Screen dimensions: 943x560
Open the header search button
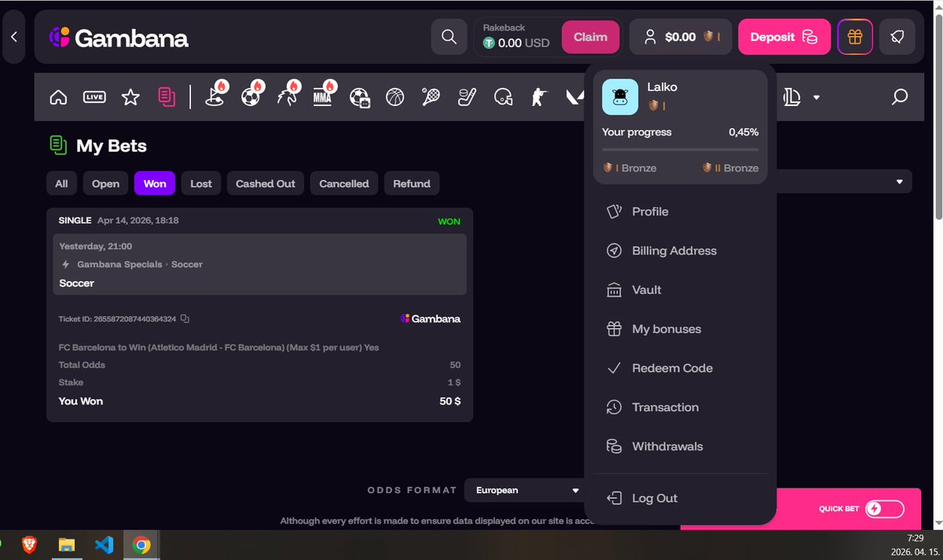pos(449,37)
